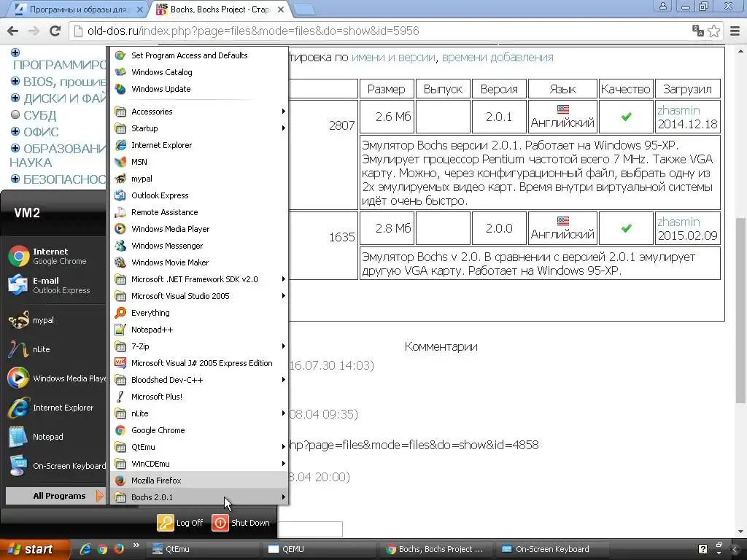Select the СУБД category link

point(40,115)
